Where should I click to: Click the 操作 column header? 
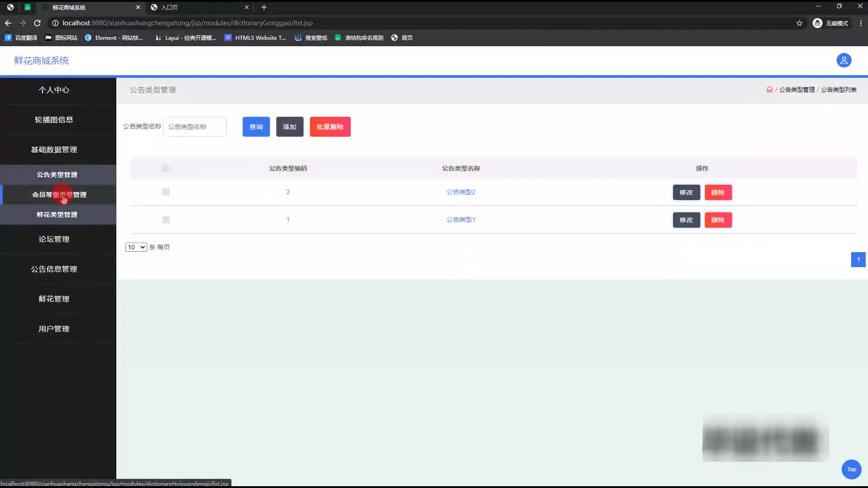pyautogui.click(x=702, y=169)
